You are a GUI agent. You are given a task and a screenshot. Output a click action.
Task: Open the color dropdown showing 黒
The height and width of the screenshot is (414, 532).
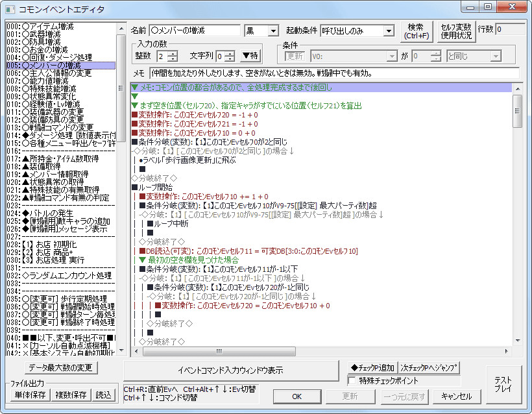tap(261, 30)
